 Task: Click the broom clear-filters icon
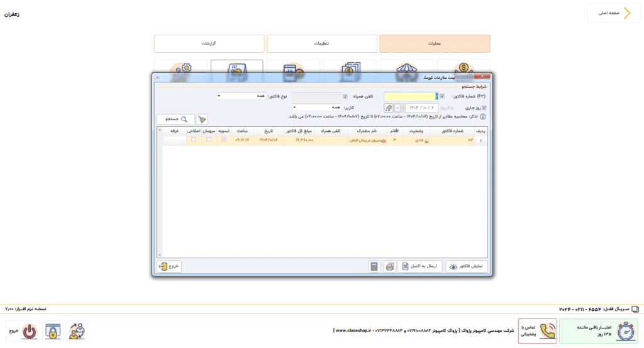(x=202, y=119)
